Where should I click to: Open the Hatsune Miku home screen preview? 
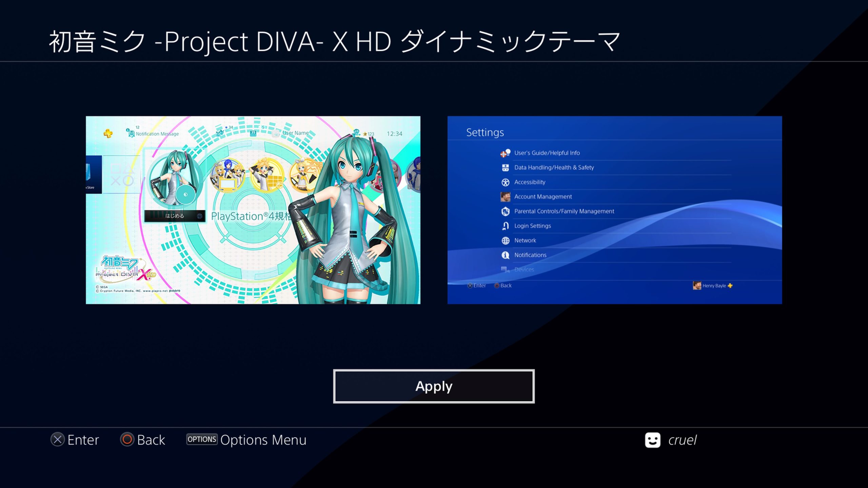pos(253,210)
